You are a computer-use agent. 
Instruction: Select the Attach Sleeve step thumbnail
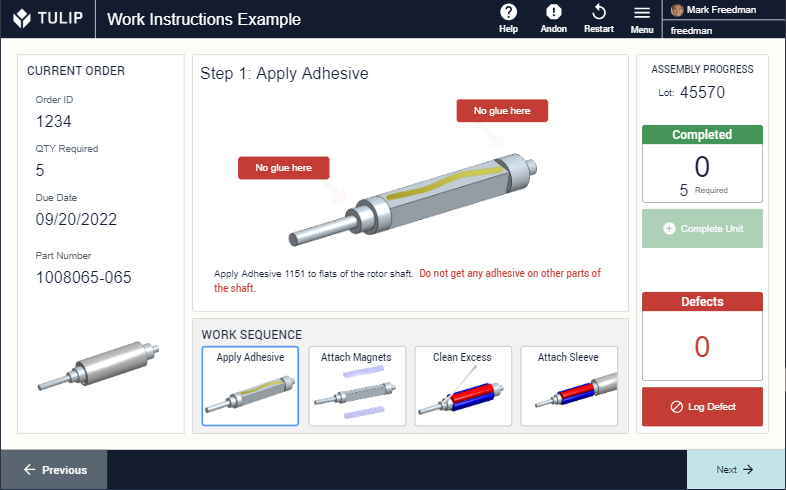point(569,386)
